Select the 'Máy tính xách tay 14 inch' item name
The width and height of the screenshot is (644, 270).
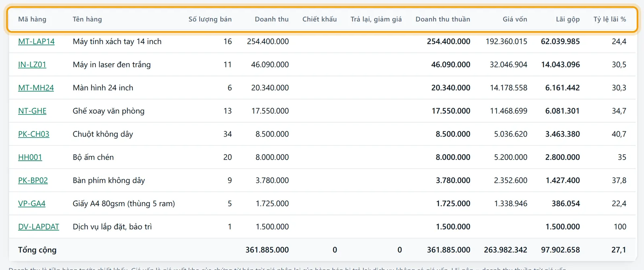117,41
